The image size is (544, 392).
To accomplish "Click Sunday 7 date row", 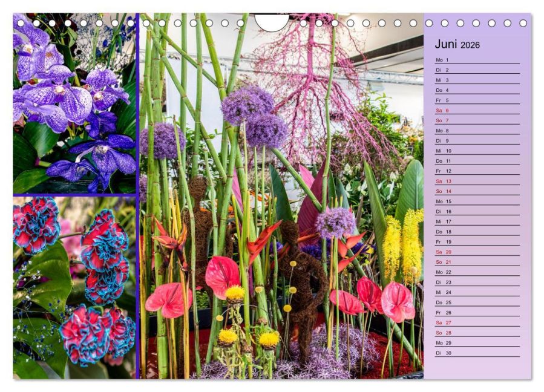I will coord(477,120).
